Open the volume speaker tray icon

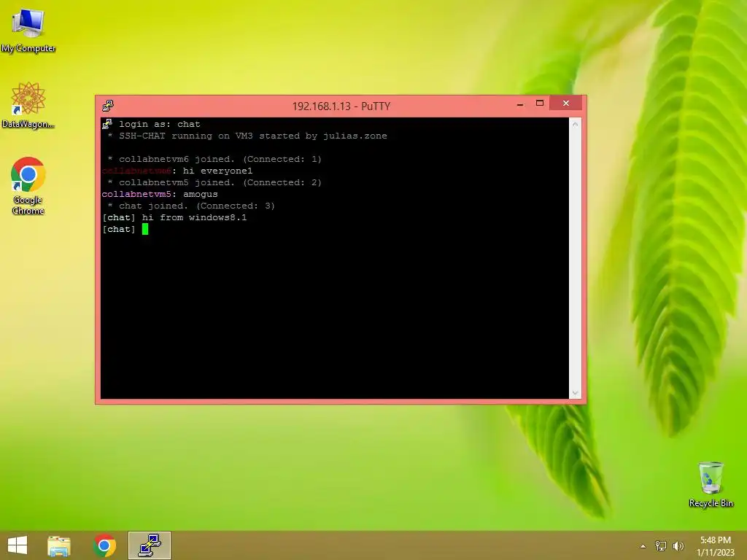pyautogui.click(x=678, y=546)
